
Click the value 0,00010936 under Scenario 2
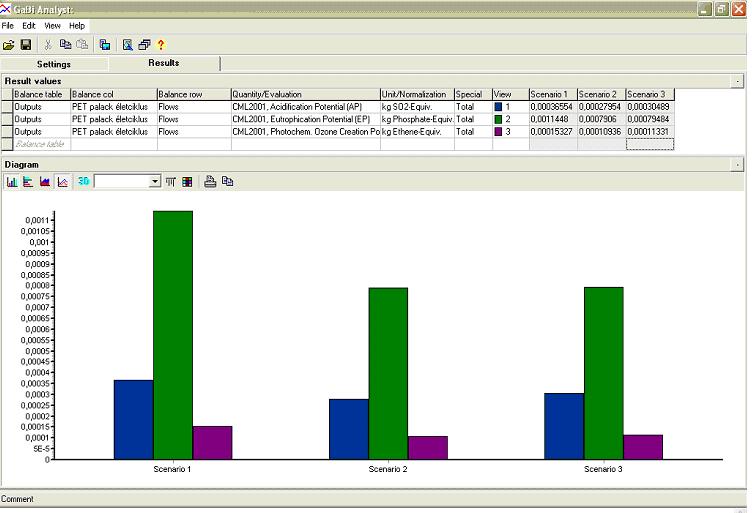[x=601, y=132]
